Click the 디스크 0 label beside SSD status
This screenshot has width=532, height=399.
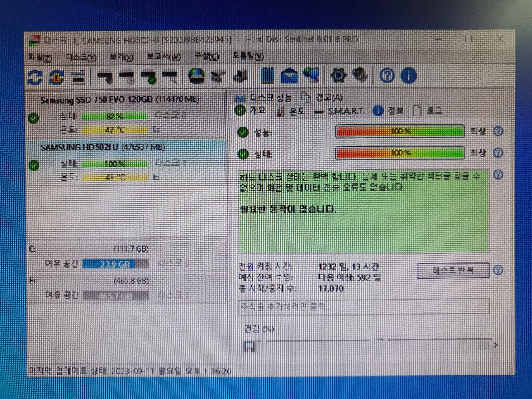click(170, 115)
